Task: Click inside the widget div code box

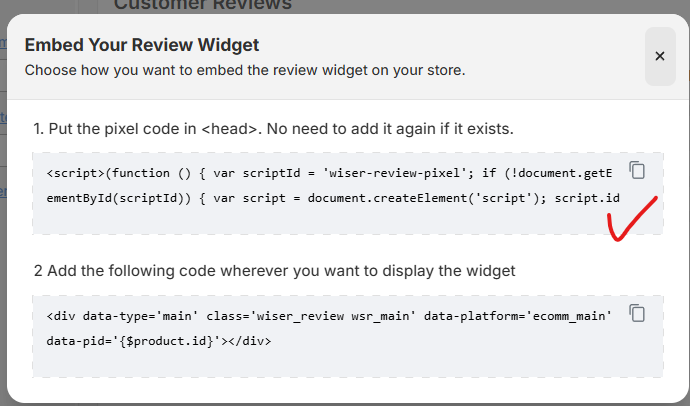Action: click(x=330, y=358)
